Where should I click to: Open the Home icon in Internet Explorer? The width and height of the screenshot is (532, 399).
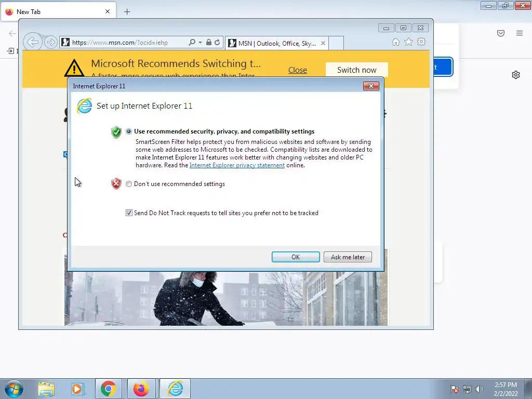(395, 42)
